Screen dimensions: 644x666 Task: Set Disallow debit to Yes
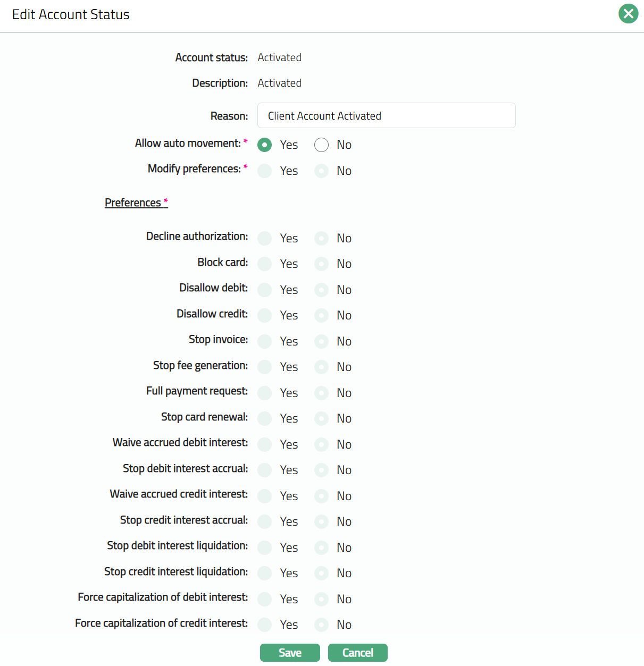coord(265,290)
